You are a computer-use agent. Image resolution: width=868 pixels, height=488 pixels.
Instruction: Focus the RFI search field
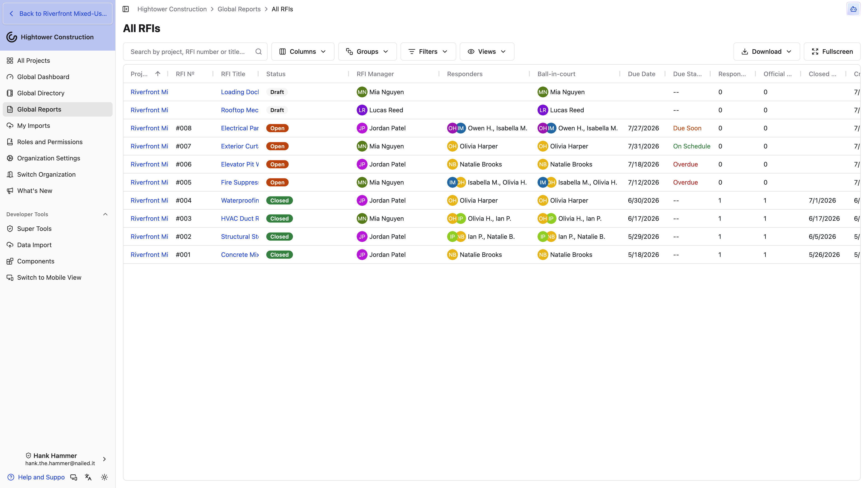[195, 52]
